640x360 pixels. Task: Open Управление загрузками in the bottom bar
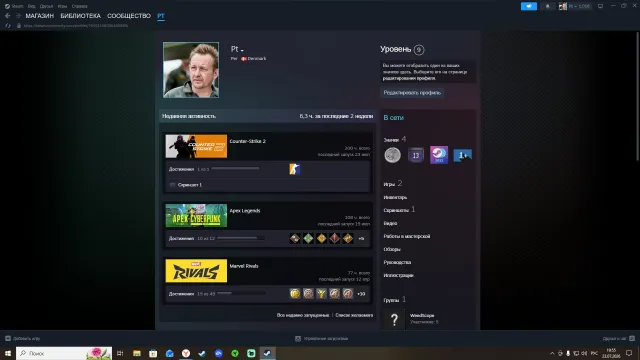(x=322, y=338)
